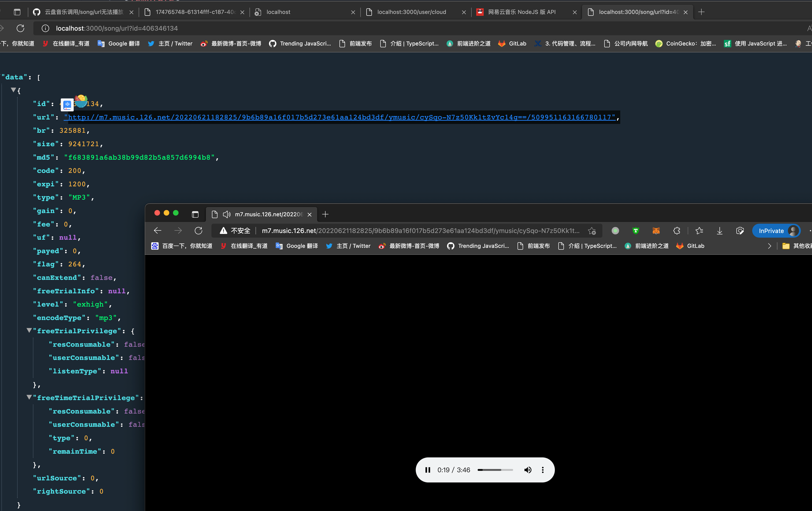This screenshot has width=812, height=511.
Task: Go back in the InPrivate window
Action: pos(157,230)
